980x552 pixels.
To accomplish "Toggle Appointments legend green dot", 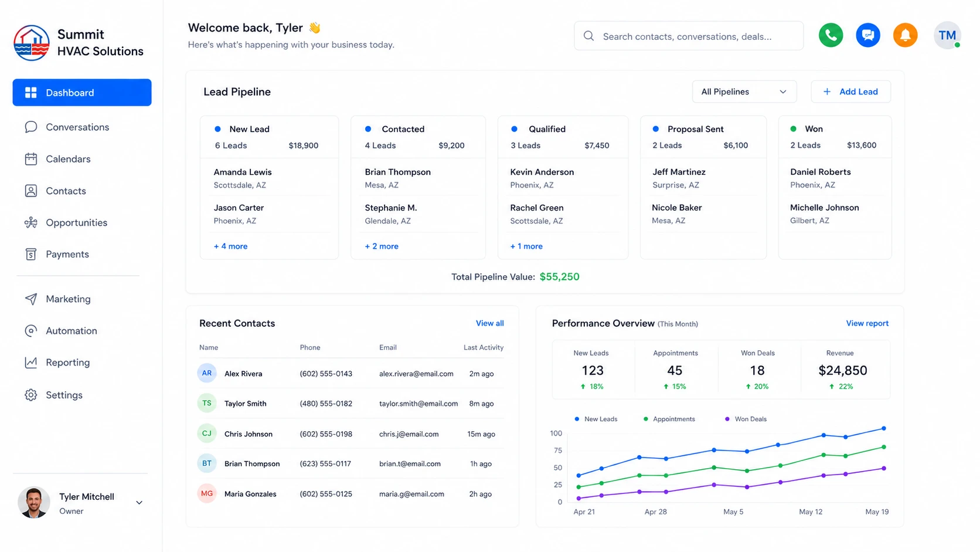I will click(x=645, y=419).
